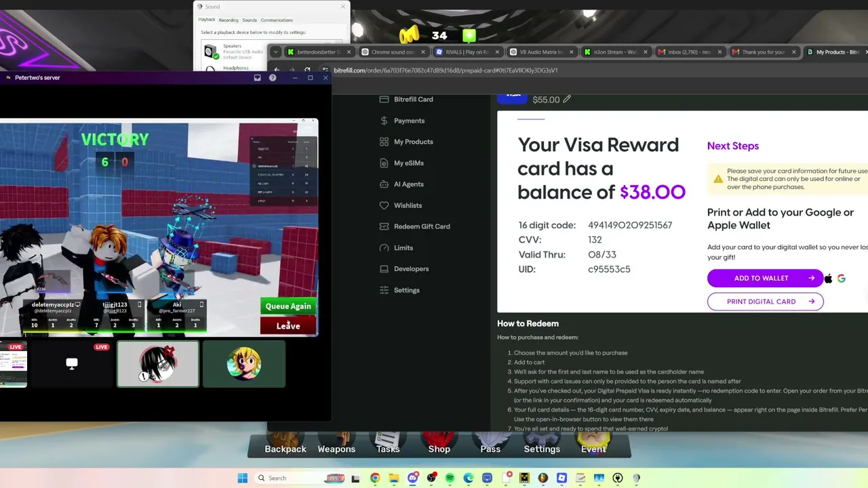Open the Communications tab in Sound window
Image resolution: width=868 pixels, height=488 pixels.
pyautogui.click(x=277, y=20)
